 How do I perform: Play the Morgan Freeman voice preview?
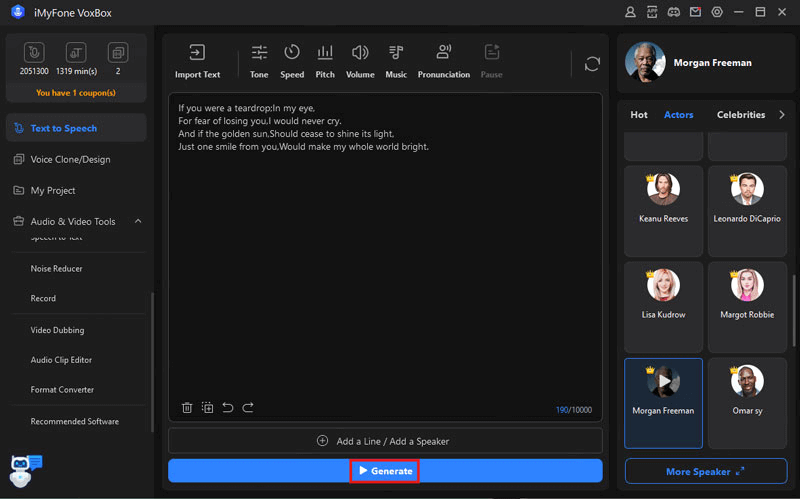664,381
